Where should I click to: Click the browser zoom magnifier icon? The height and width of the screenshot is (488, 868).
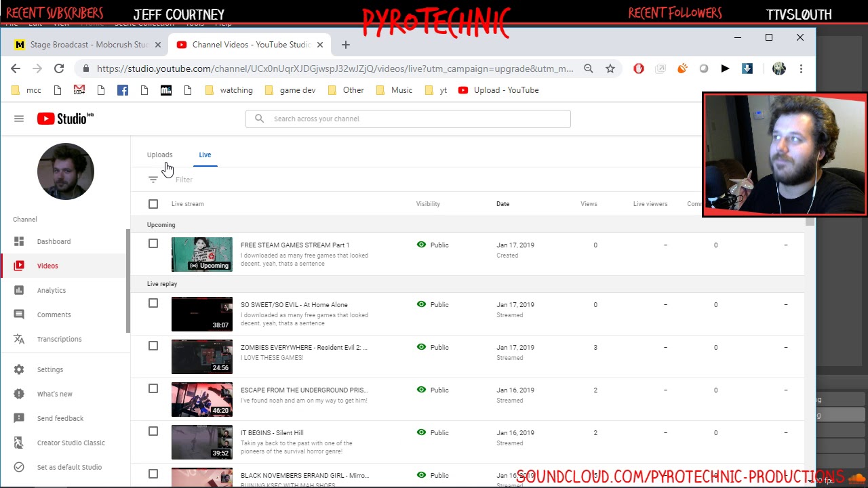pyautogui.click(x=589, y=68)
